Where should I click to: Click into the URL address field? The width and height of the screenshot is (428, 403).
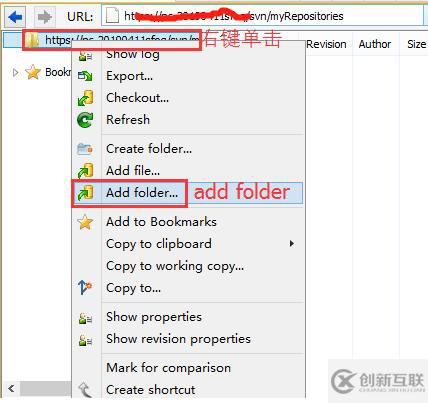[x=262, y=16]
